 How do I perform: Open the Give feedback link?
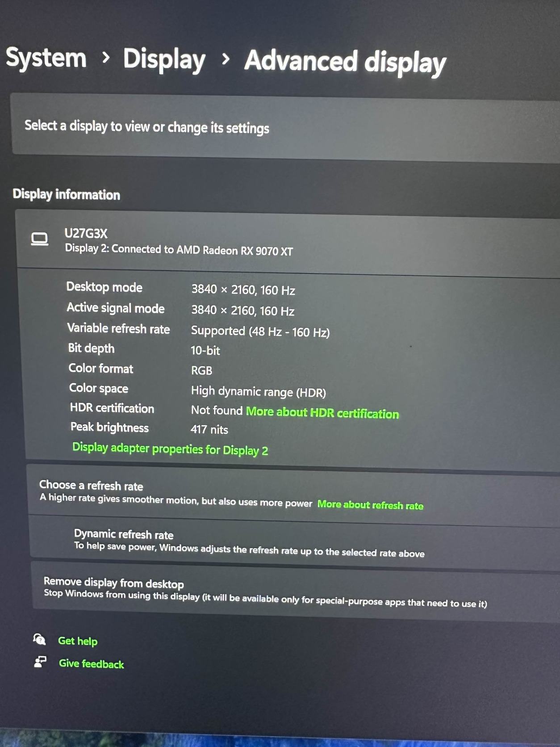tap(92, 663)
